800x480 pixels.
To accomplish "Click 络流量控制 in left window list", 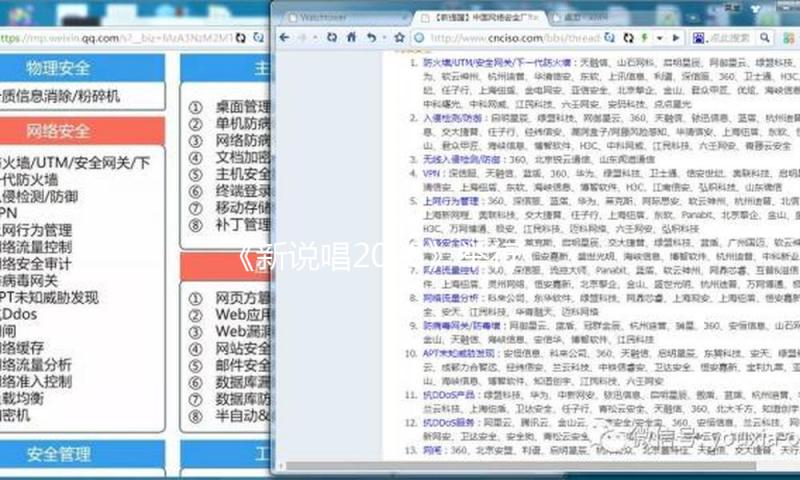I will click(36, 247).
